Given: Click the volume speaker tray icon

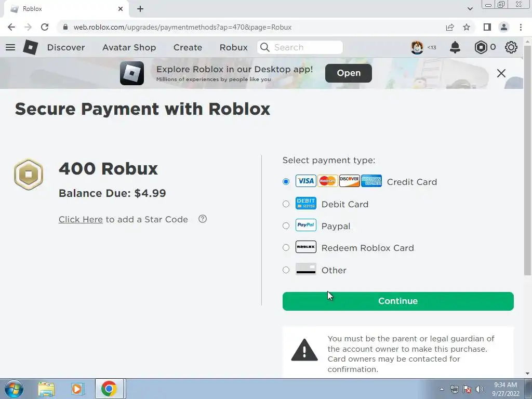Looking at the screenshot, I should pyautogui.click(x=480, y=389).
